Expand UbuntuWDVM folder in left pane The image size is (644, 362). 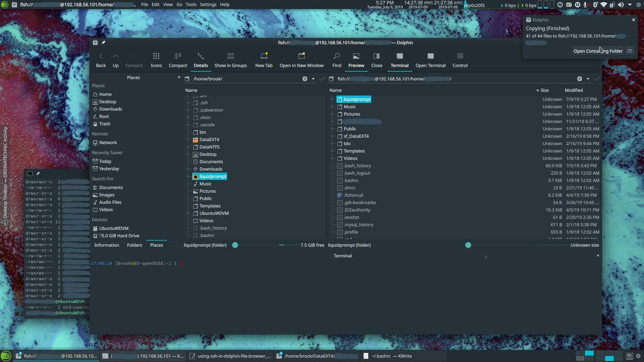188,213
